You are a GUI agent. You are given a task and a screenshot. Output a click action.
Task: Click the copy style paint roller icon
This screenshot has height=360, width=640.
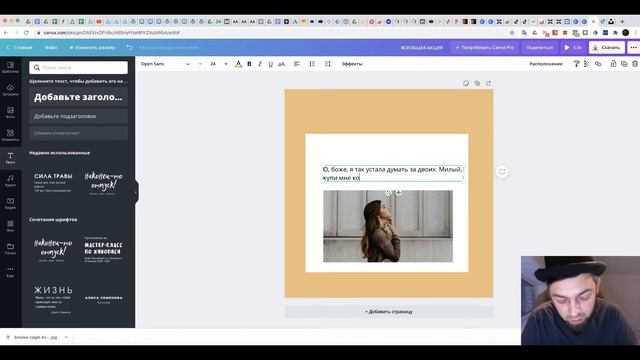pos(576,64)
